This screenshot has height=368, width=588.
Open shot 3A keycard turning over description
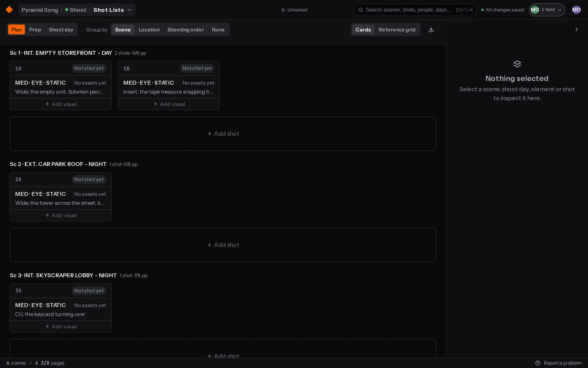(50, 314)
